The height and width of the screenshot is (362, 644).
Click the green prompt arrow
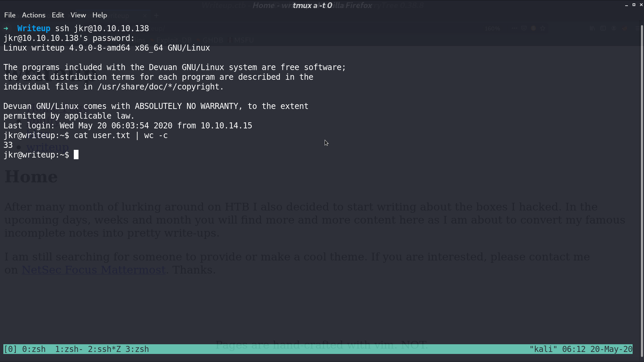(x=6, y=28)
